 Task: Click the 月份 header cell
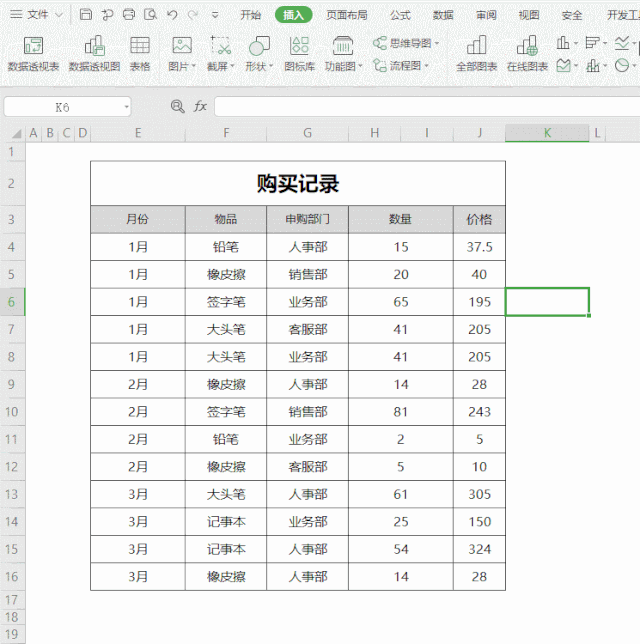[x=138, y=219]
